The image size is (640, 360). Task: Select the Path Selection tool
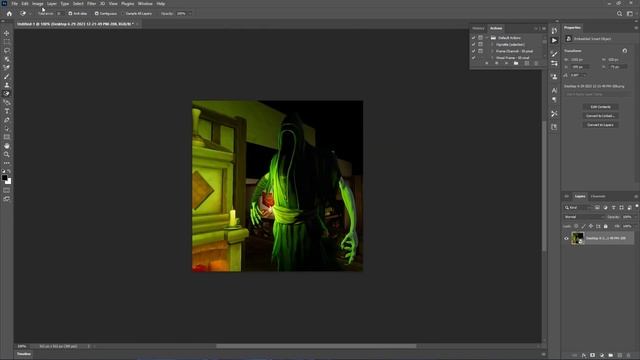point(7,128)
